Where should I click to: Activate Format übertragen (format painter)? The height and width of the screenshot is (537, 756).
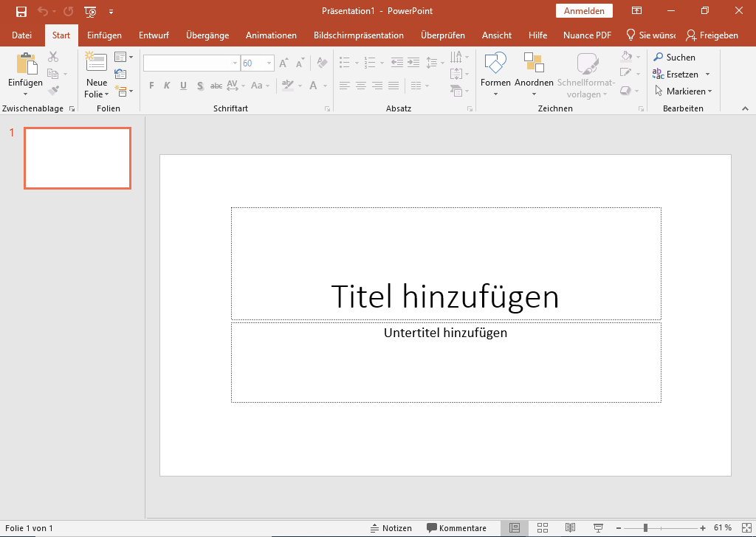coord(52,90)
